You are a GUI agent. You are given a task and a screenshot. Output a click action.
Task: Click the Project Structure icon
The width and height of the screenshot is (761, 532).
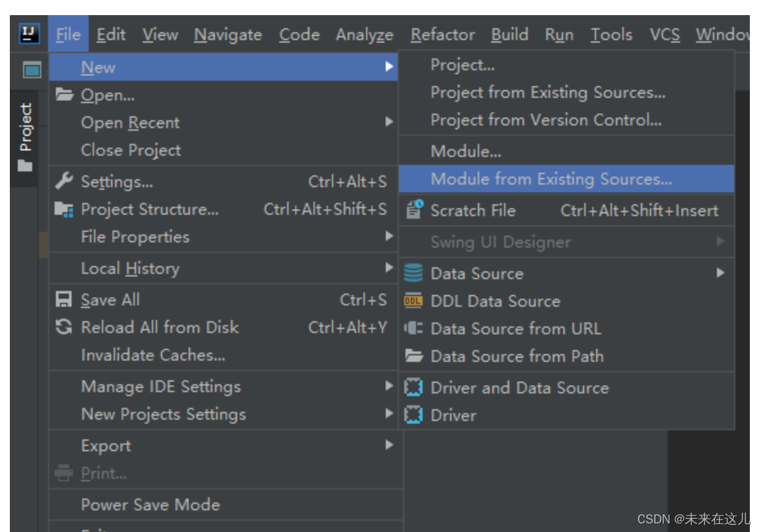[x=64, y=209]
